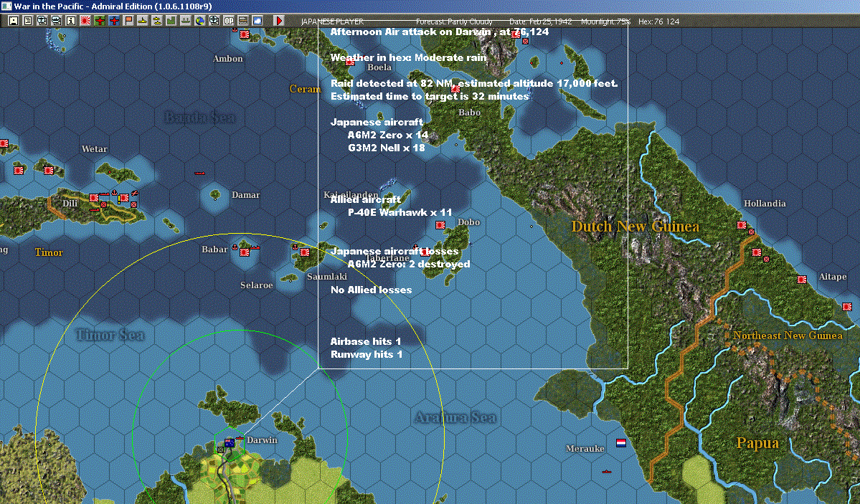Screen dimensions: 860x504
Task: Click the red ship icon north of Damar
Action: pos(199,173)
